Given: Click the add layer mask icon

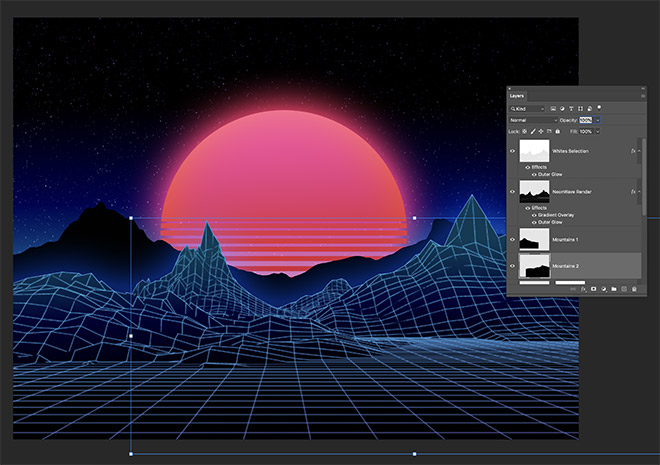Looking at the screenshot, I should (593, 288).
